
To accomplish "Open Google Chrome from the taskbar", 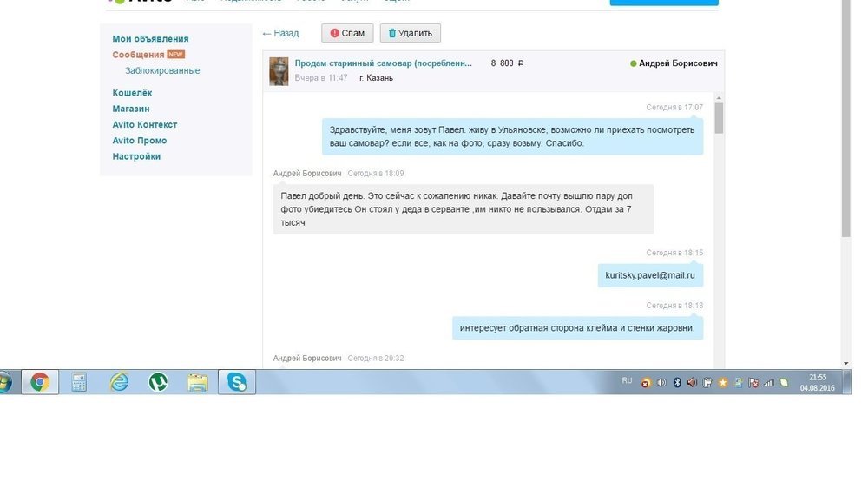I will [x=39, y=382].
